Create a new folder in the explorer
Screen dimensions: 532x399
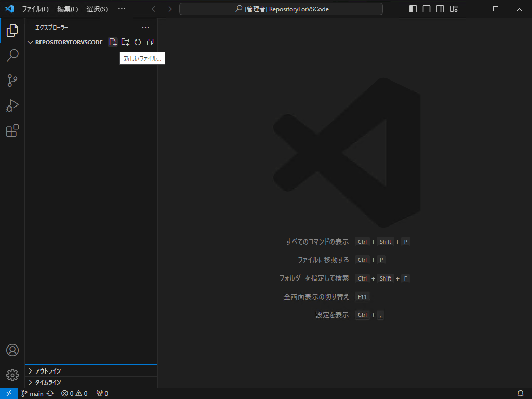coord(125,42)
